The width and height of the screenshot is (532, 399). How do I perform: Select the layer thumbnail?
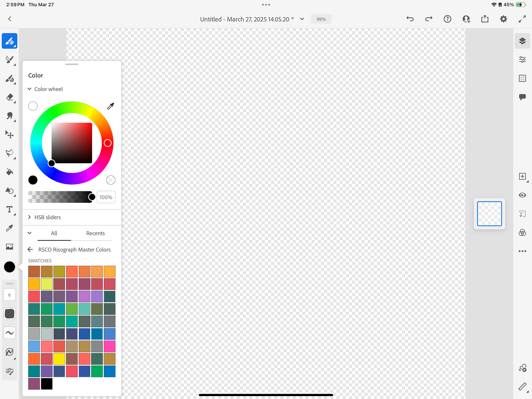click(489, 214)
